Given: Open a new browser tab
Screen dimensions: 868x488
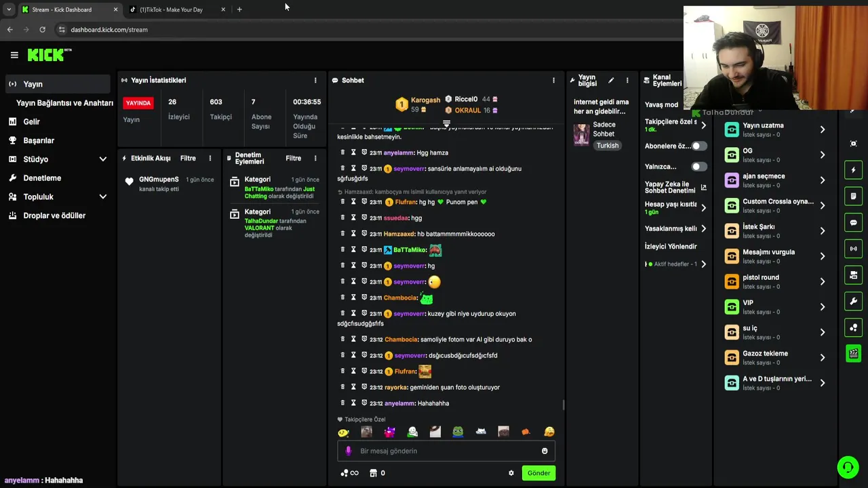Looking at the screenshot, I should [239, 9].
